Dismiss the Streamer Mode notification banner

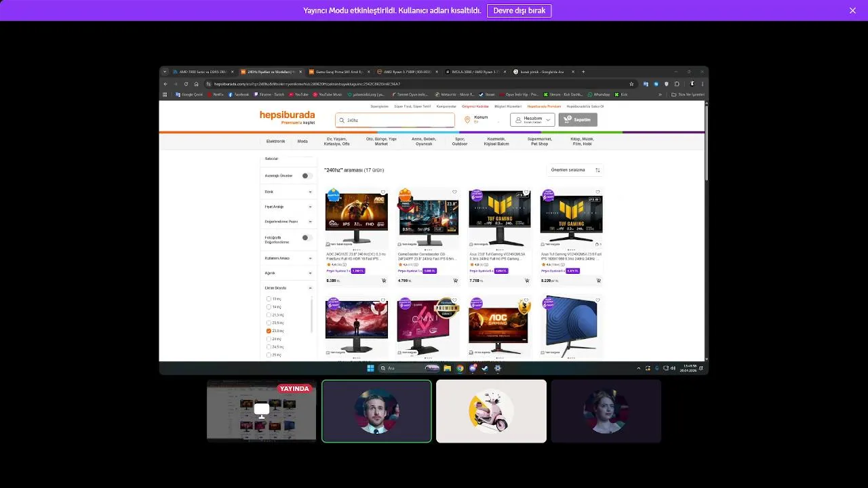[852, 10]
